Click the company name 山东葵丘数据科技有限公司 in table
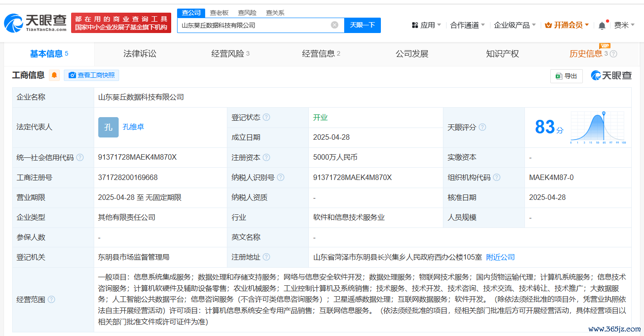The height and width of the screenshot is (336, 644). [x=141, y=97]
